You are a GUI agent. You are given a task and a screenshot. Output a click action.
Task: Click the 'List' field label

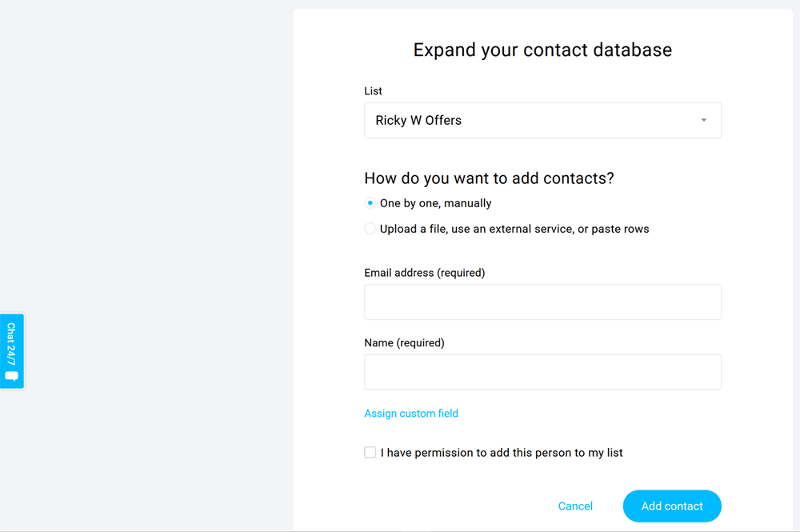tap(374, 91)
